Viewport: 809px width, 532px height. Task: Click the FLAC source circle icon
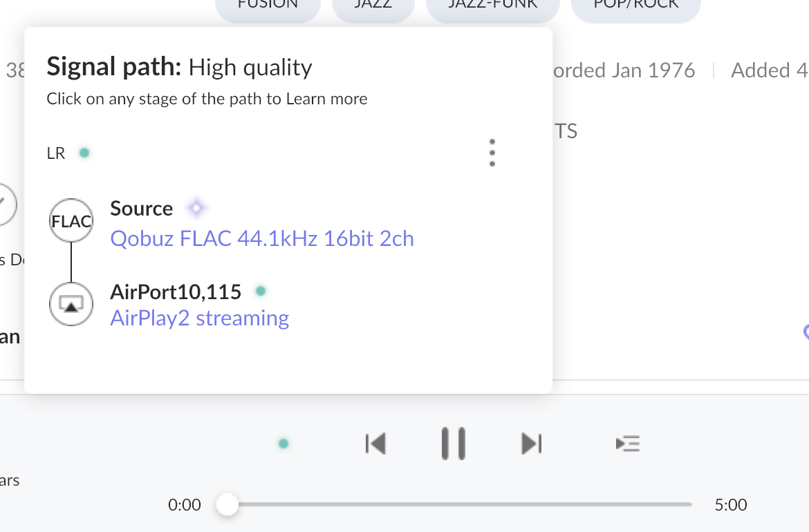[x=71, y=222]
